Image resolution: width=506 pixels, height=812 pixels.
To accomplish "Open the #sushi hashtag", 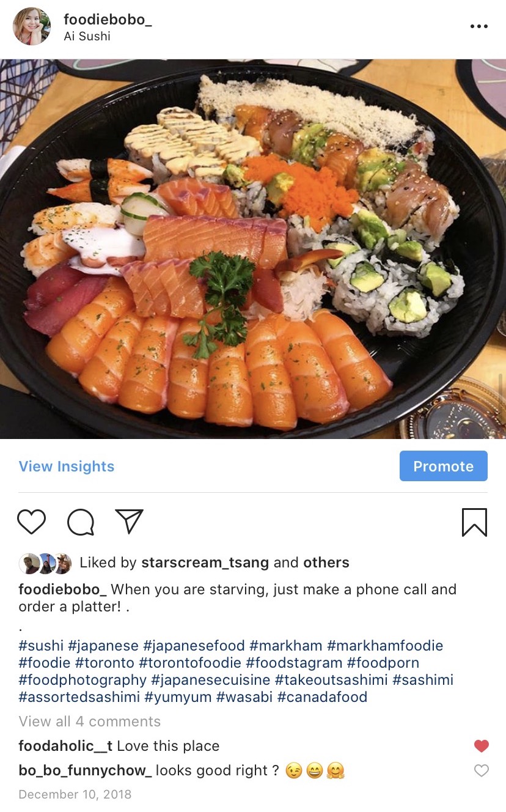I will point(41,646).
